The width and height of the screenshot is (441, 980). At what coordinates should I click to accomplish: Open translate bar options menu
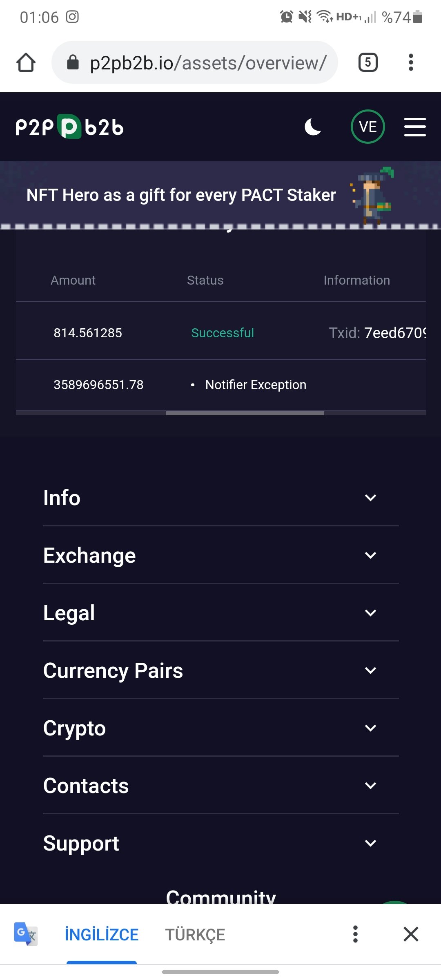[355, 934]
